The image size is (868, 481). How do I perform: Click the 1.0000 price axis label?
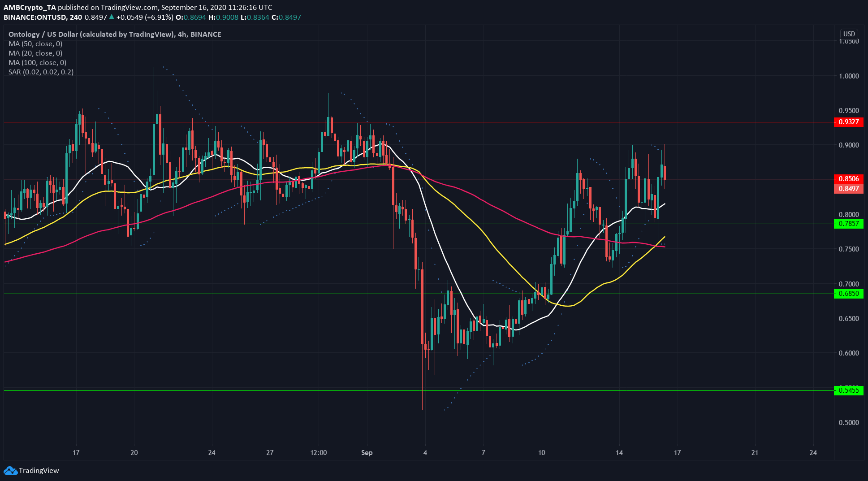click(x=849, y=76)
